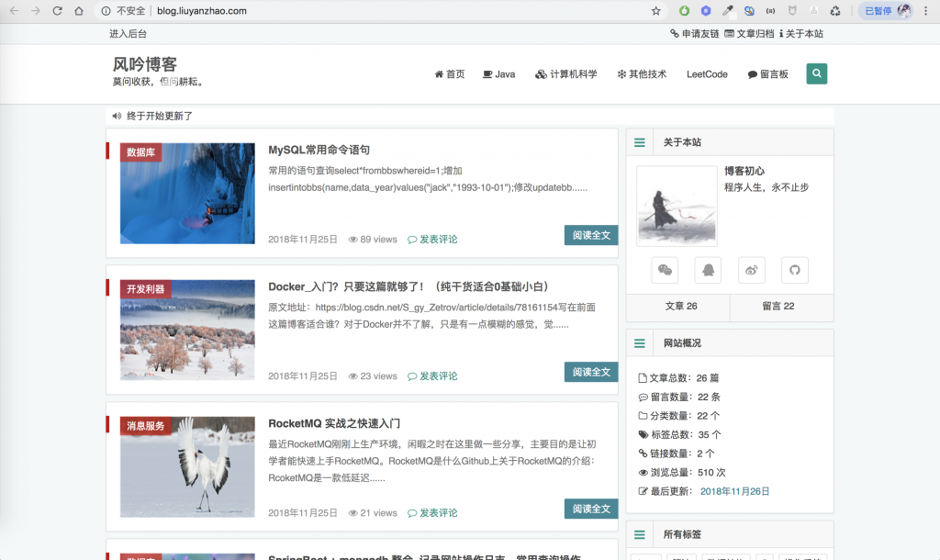
Task: Open the blue hexagon browser extension
Action: (706, 11)
